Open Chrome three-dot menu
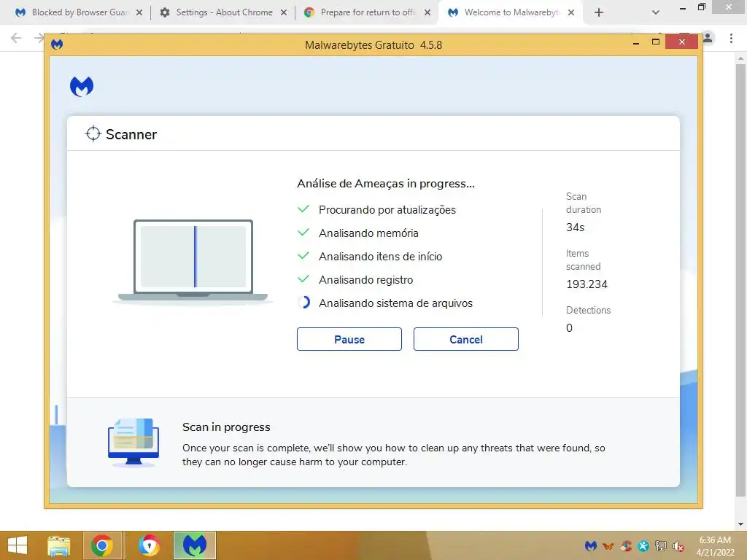This screenshot has width=747, height=560. [x=731, y=38]
